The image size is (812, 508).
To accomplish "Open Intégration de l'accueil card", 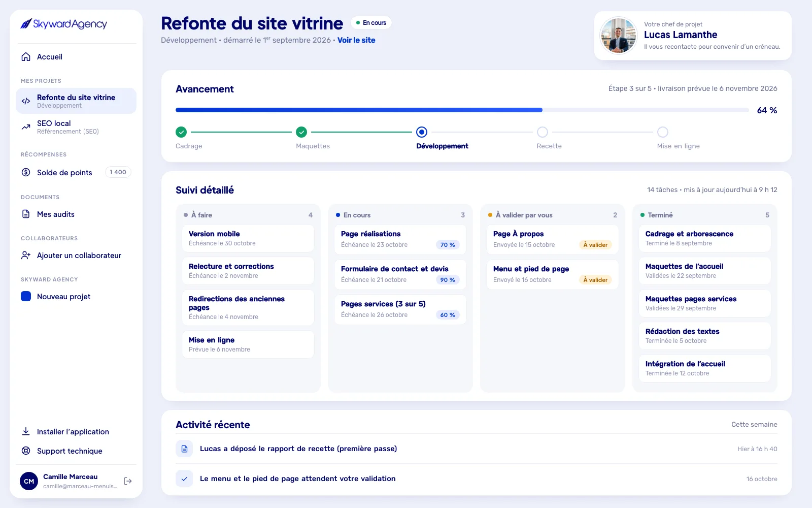I will [x=705, y=369].
